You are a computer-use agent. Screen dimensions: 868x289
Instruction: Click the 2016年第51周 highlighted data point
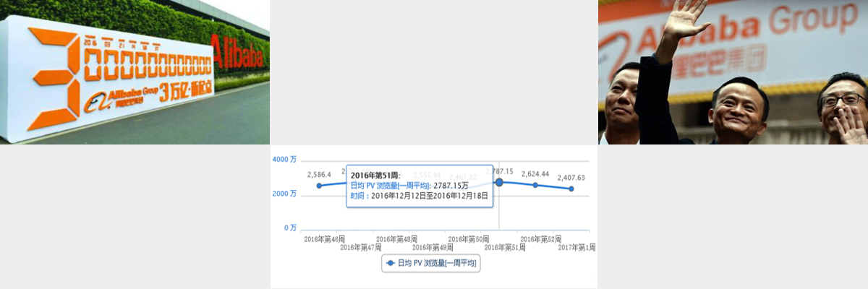pyautogui.click(x=499, y=182)
